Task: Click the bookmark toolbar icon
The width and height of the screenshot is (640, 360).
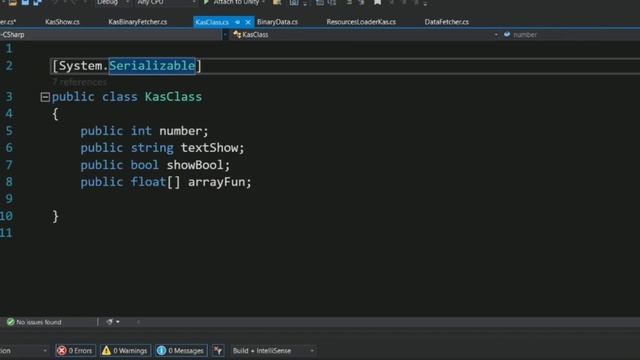Action: [x=378, y=2]
